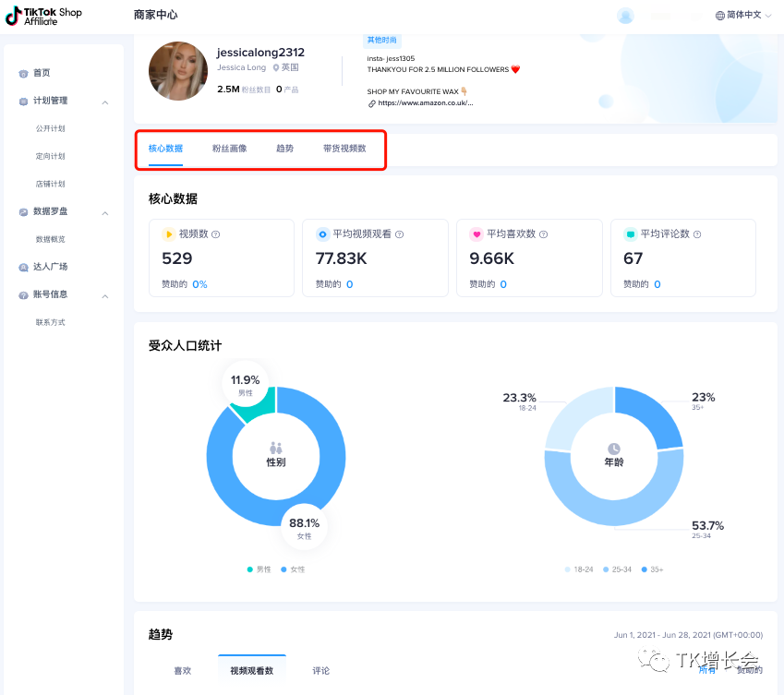Click Jessica's profile avatar picture
The image size is (784, 695).
(178, 71)
